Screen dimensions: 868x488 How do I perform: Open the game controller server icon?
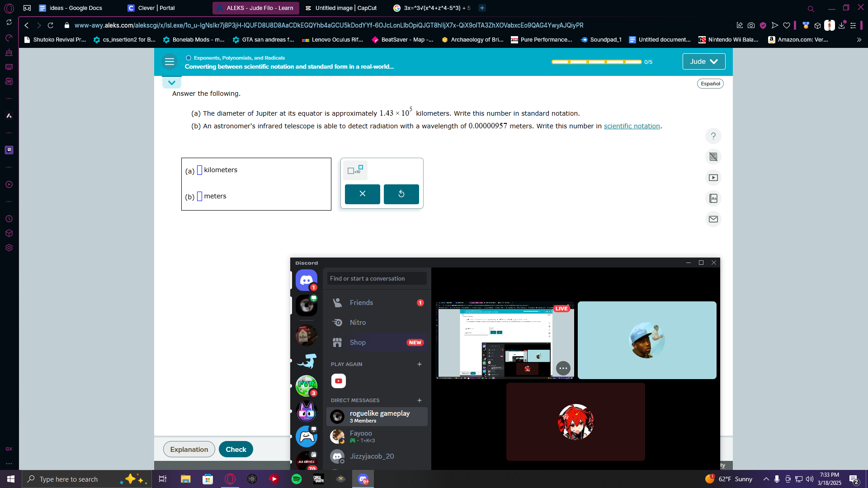(307, 436)
